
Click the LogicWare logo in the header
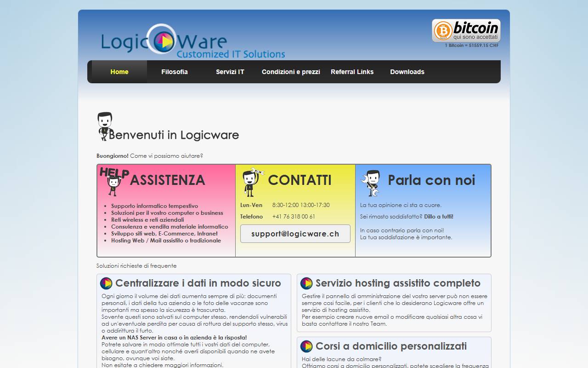point(193,41)
